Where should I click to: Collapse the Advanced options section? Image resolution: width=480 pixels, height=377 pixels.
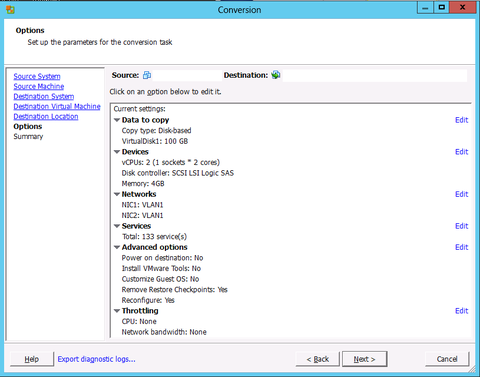click(117, 247)
